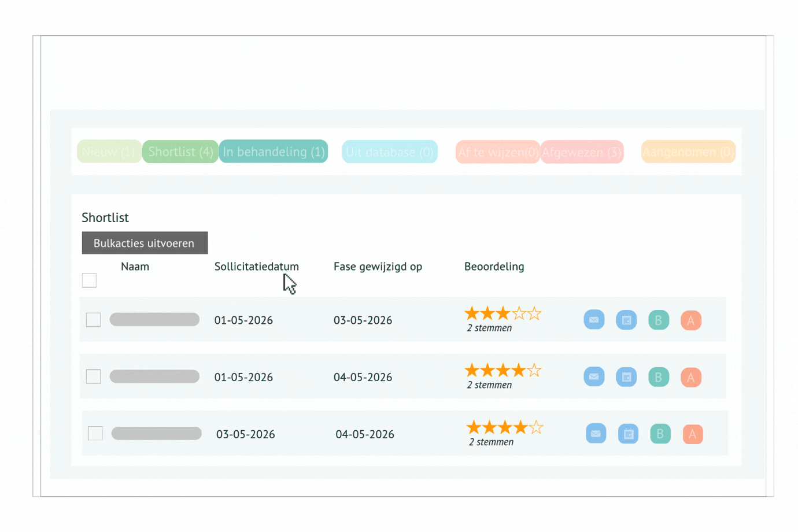Open the In behandeling (1) tab
798x532 pixels.
click(x=274, y=152)
